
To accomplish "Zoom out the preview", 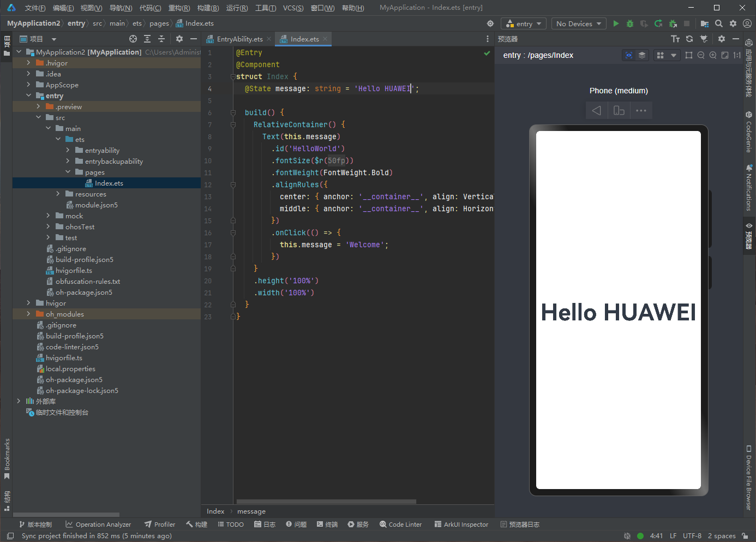I will [701, 55].
